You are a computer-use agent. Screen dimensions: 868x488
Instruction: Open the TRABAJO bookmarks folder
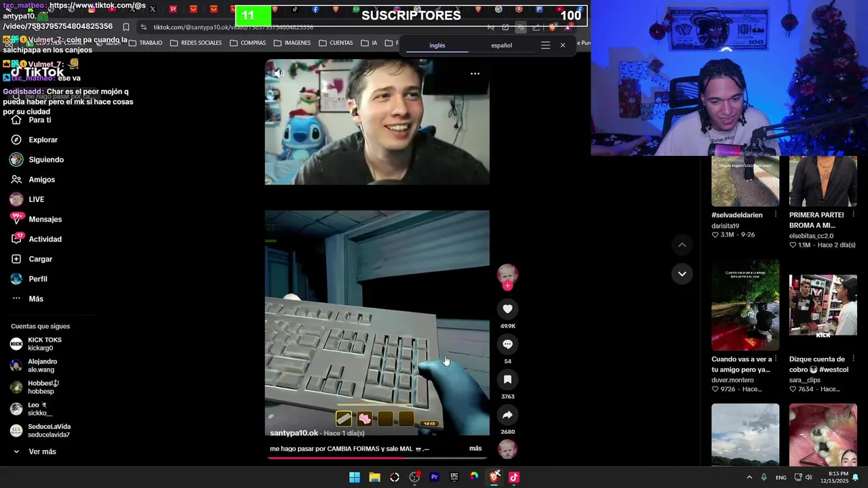click(145, 43)
